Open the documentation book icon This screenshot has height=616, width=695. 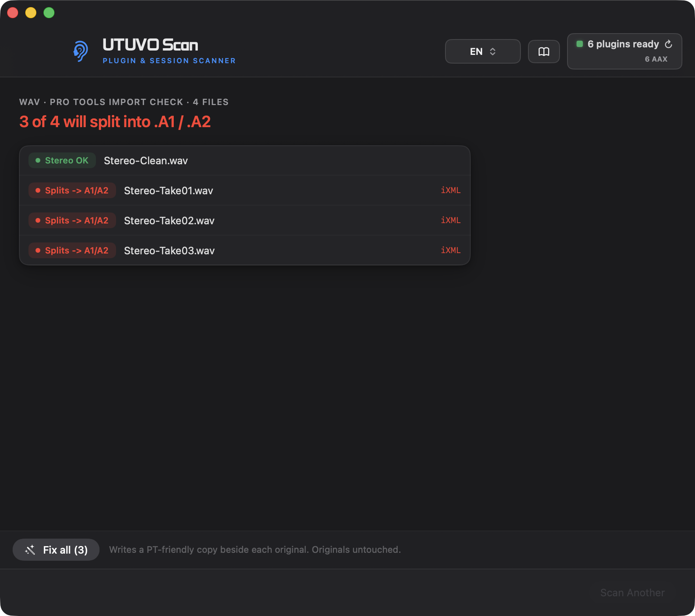pyautogui.click(x=544, y=51)
